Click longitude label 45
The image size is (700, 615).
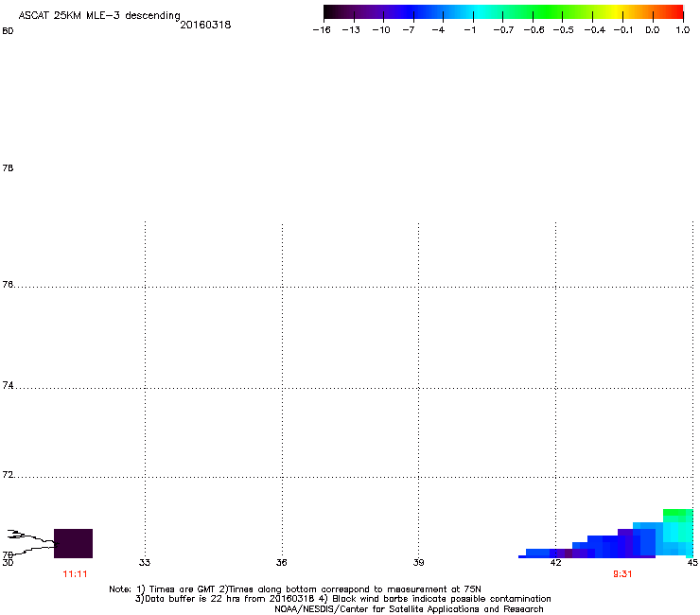(x=692, y=563)
